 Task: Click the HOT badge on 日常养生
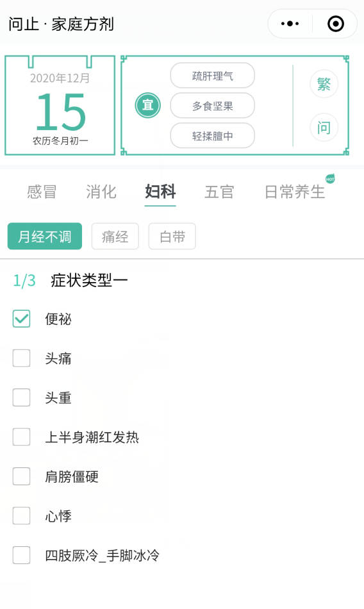(330, 179)
